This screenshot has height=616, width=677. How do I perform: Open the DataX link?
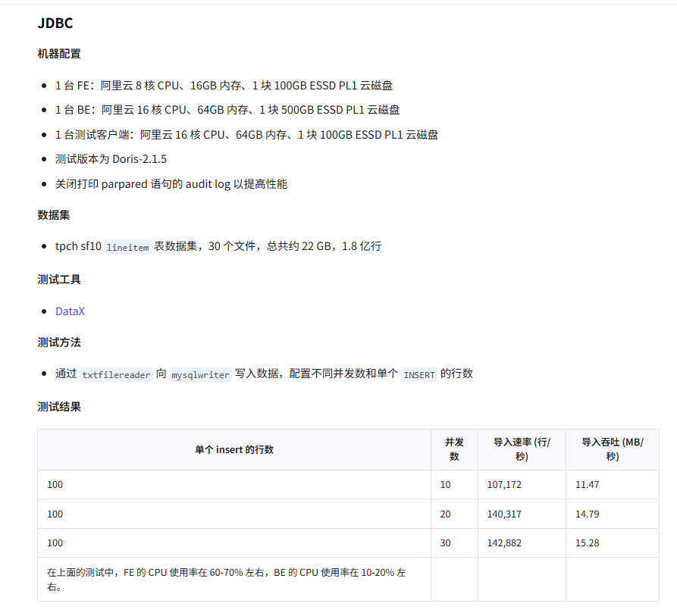tap(70, 311)
